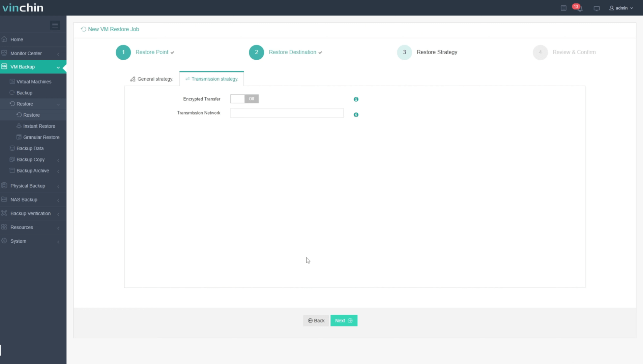Expand the Backup Copy arrow
Screen dimensions: 643x364
(x=58, y=160)
